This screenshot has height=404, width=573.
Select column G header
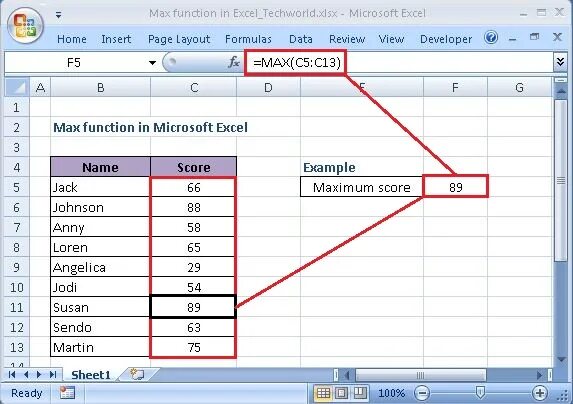[519, 87]
